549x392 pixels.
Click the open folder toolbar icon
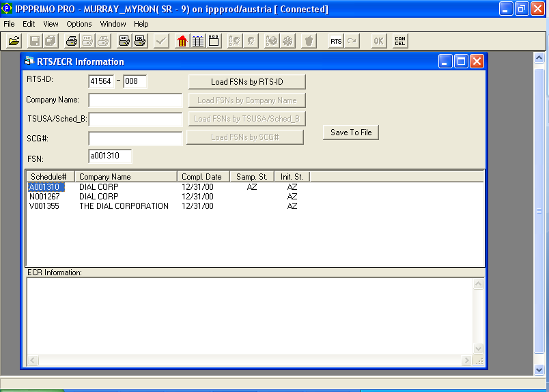coord(13,41)
